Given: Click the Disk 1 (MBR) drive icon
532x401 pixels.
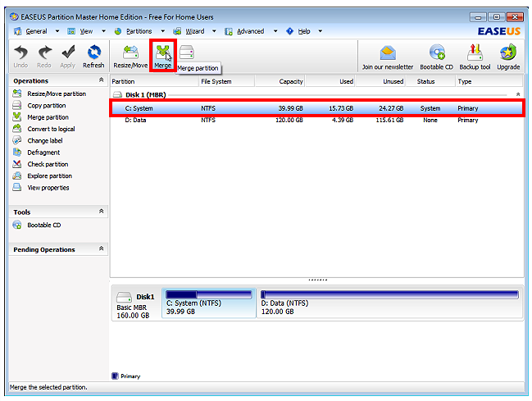Looking at the screenshot, I should pyautogui.click(x=117, y=95).
